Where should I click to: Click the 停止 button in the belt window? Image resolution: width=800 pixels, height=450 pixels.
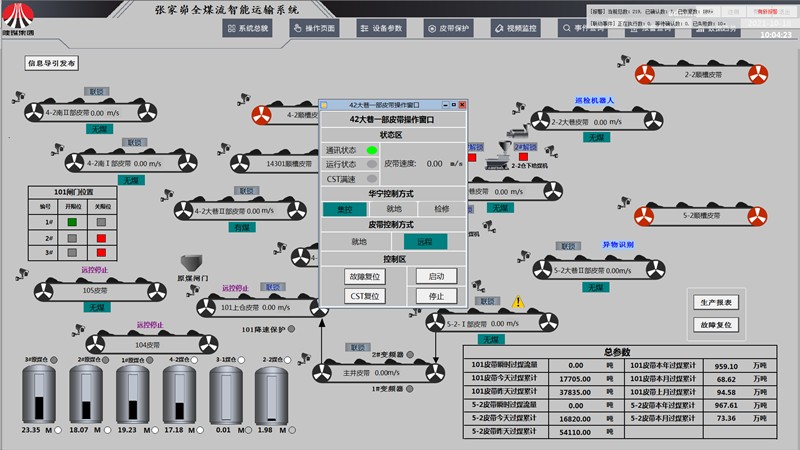(x=436, y=296)
